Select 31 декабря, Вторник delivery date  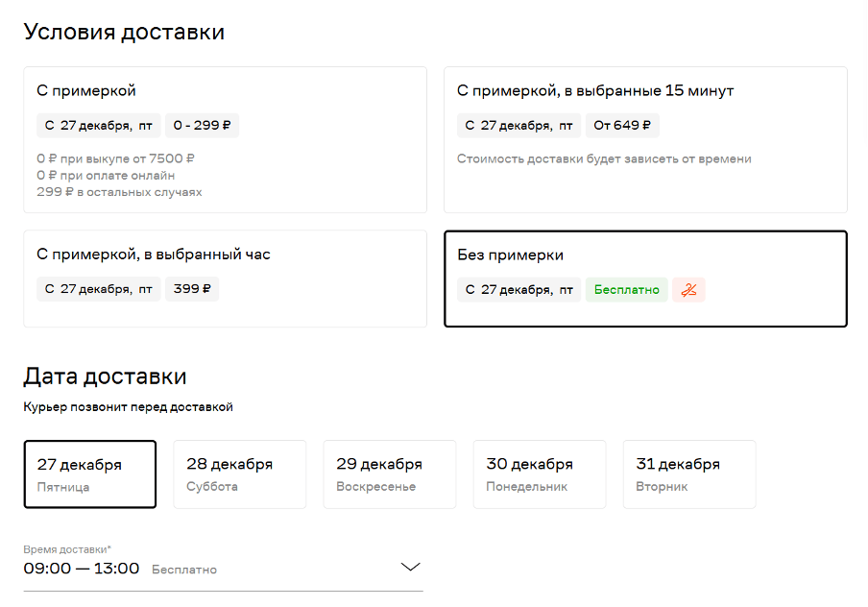point(688,474)
